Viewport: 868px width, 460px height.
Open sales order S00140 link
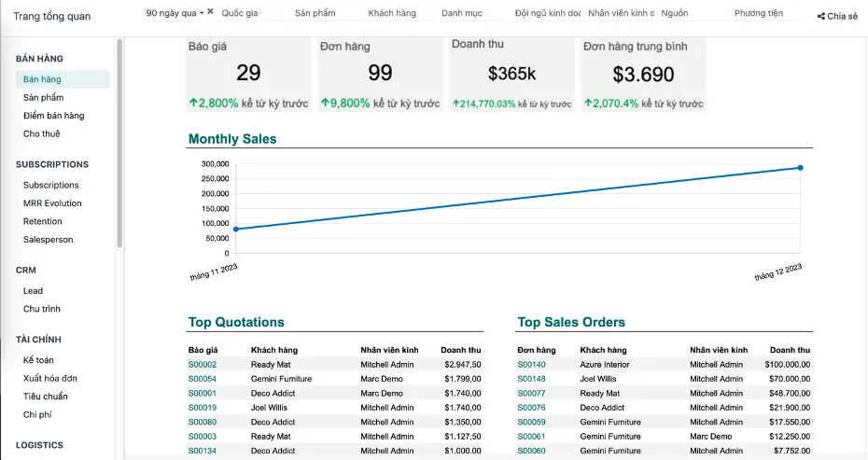(531, 365)
